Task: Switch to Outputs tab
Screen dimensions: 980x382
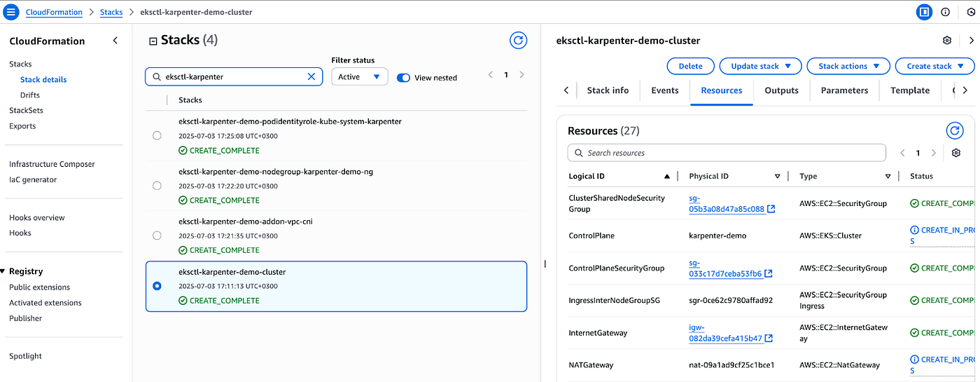Action: click(781, 90)
